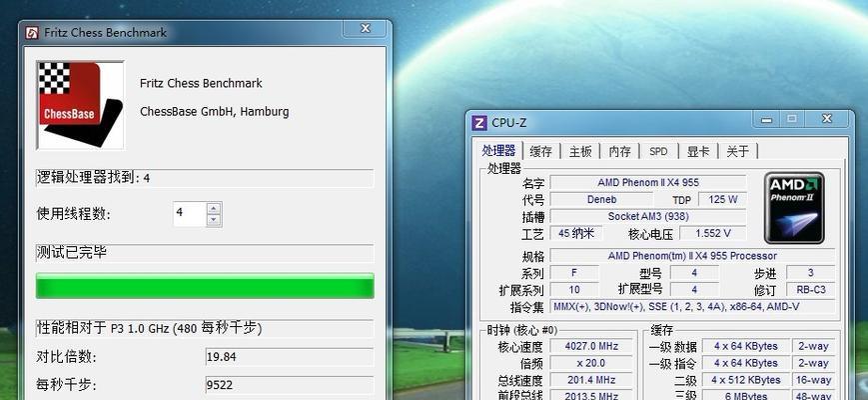Click the TDP value 125 W

click(x=722, y=199)
